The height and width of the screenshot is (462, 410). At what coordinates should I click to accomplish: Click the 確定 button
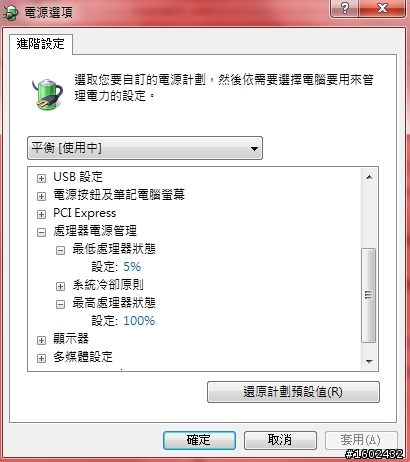click(x=199, y=440)
